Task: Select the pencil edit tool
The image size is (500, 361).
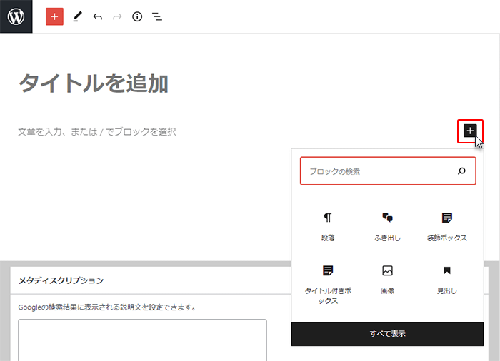Action: [78, 16]
